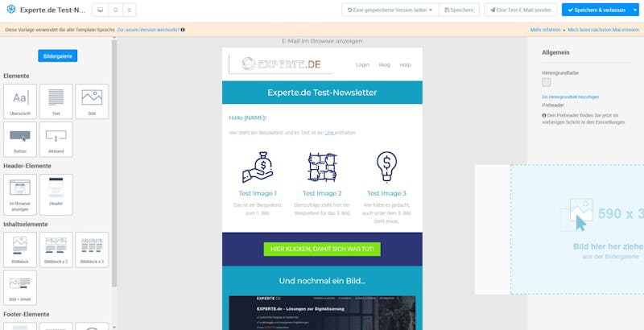Select the Header element tile
The height and width of the screenshot is (330, 644).
point(56,195)
